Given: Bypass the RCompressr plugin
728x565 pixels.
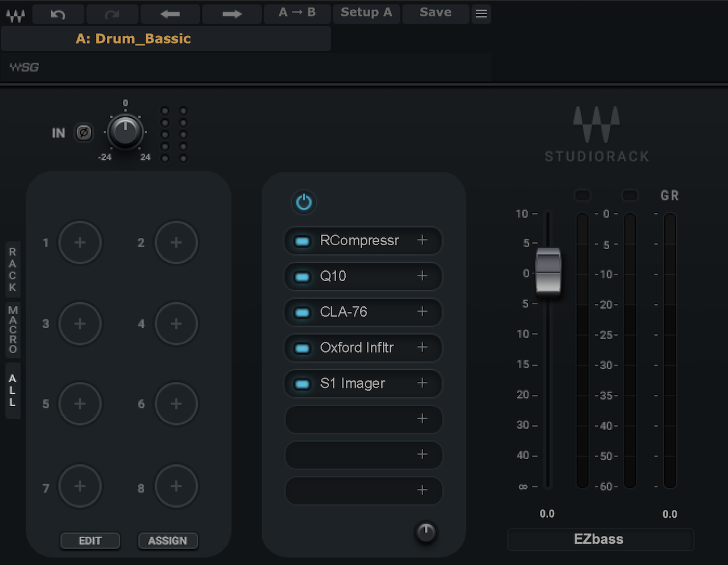Looking at the screenshot, I should coord(303,241).
